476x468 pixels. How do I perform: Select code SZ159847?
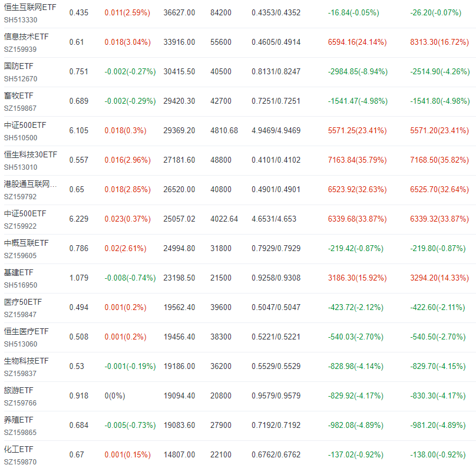coord(21,315)
